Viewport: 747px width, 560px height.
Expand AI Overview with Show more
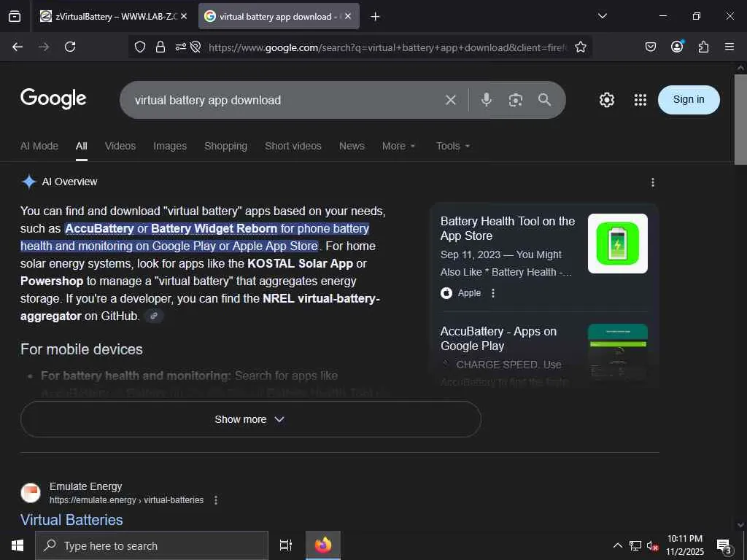point(251,419)
